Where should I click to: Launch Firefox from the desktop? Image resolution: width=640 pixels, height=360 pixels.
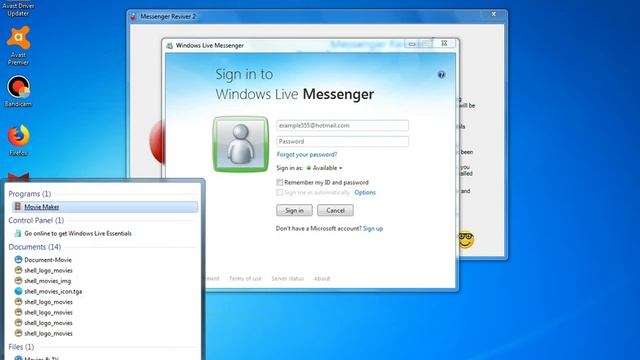click(18, 140)
